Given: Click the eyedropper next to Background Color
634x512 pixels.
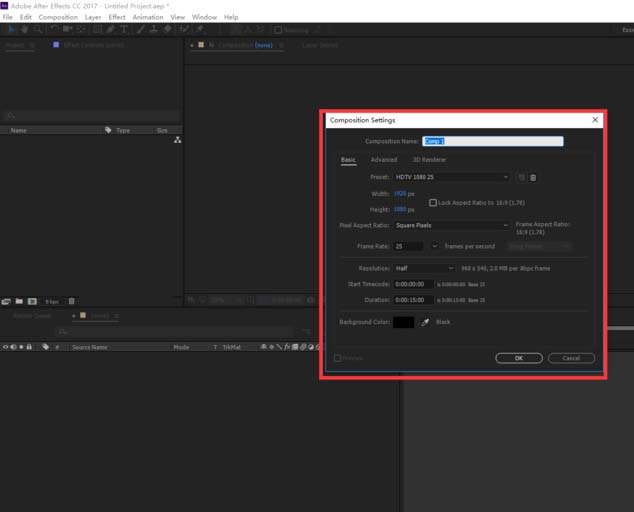Looking at the screenshot, I should pos(425,322).
